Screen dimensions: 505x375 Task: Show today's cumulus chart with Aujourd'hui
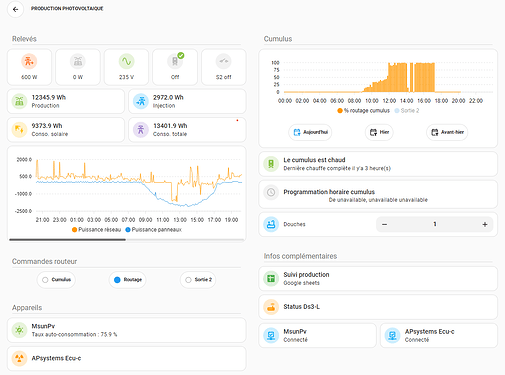point(310,132)
